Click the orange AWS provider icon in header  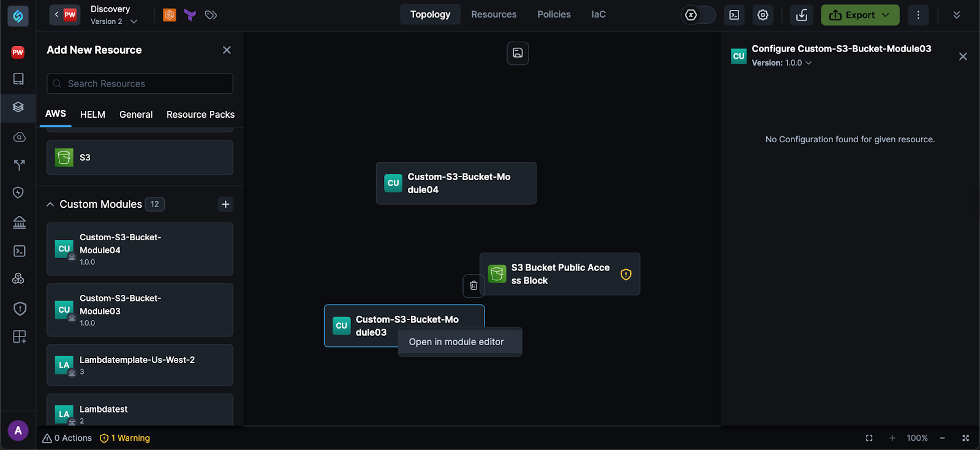170,15
